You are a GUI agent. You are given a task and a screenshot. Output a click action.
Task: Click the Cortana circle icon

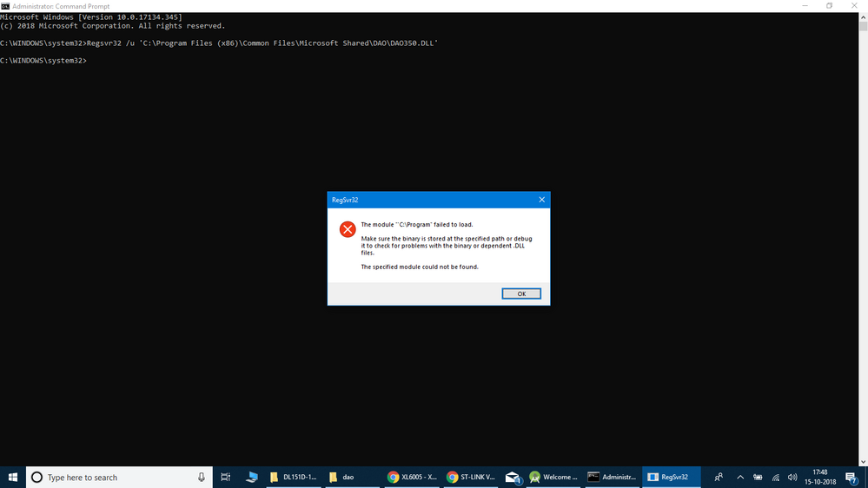pos(36,477)
